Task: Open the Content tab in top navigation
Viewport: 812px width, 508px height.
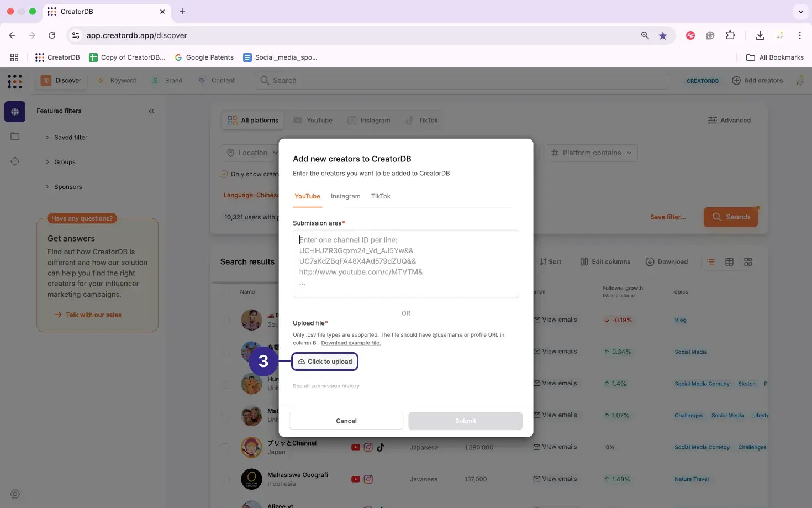Action: click(x=217, y=81)
